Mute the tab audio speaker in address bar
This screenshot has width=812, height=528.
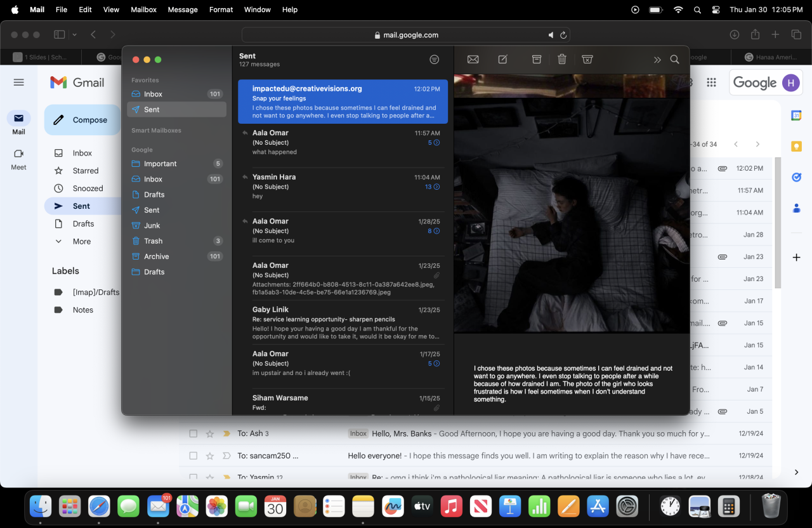(x=551, y=35)
